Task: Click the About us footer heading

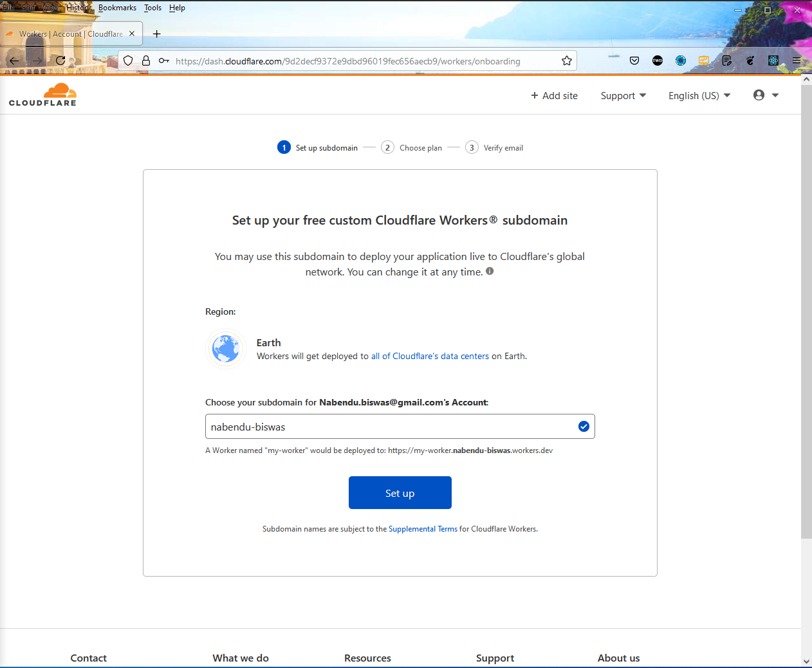Action: coord(618,658)
